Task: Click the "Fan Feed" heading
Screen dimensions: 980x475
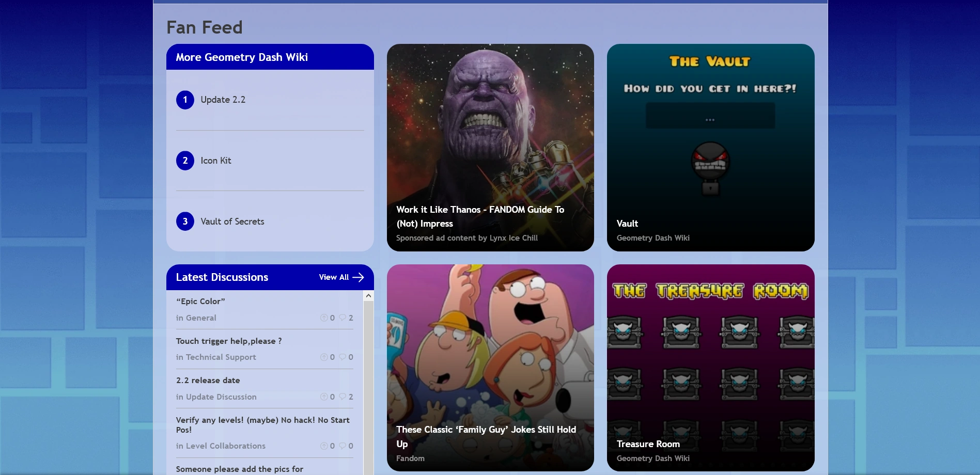Action: pos(205,27)
